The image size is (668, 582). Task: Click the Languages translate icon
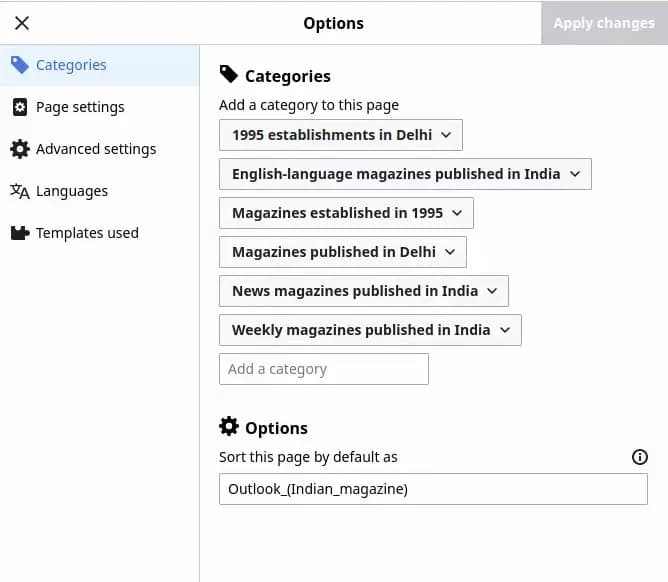(x=20, y=191)
